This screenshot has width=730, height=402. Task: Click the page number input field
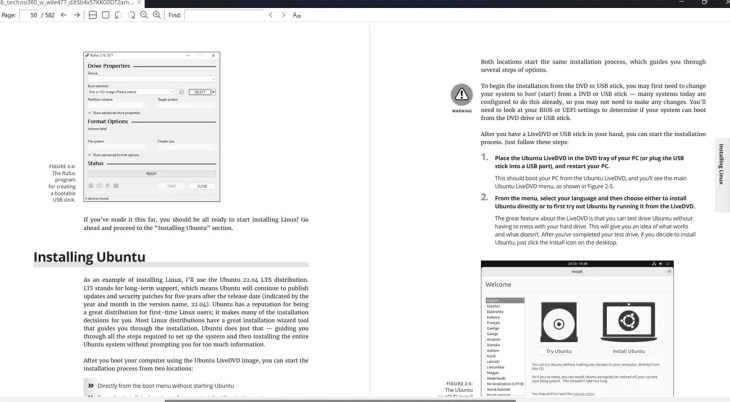(x=29, y=15)
